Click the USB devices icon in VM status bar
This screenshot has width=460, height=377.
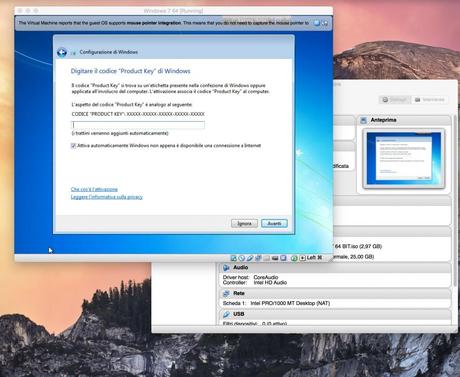click(x=250, y=258)
